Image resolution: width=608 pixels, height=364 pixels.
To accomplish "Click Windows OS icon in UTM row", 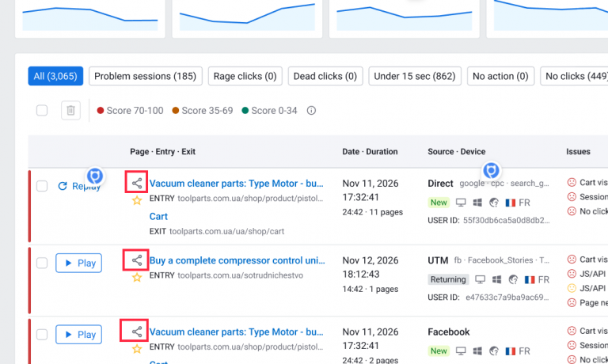I will pos(496,279).
